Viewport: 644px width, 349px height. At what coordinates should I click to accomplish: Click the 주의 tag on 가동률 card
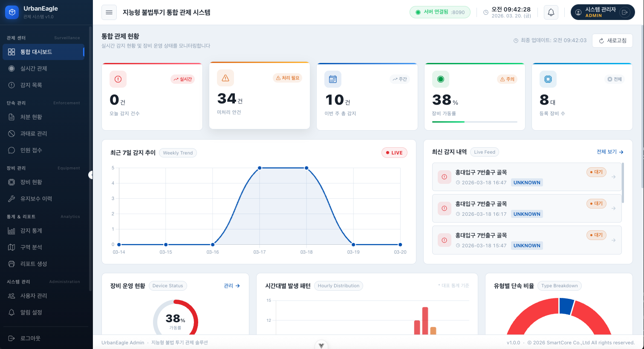click(507, 79)
